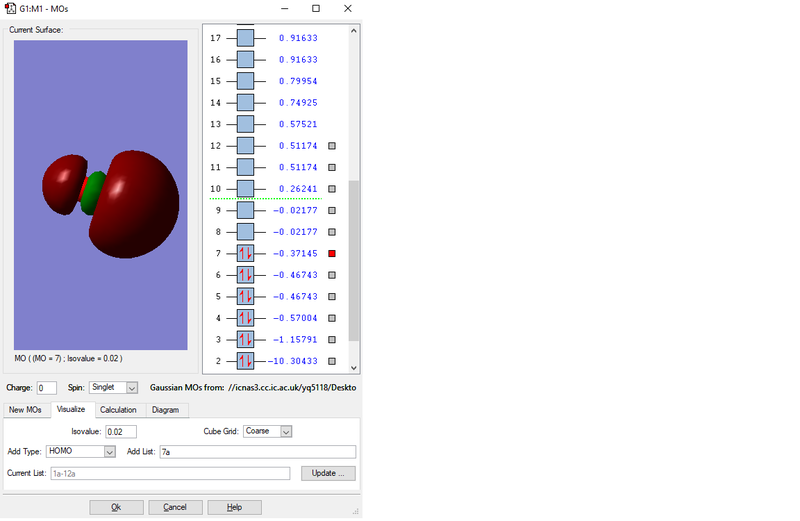Open Help for the MOs dialog
The image size is (800, 521).
click(234, 507)
